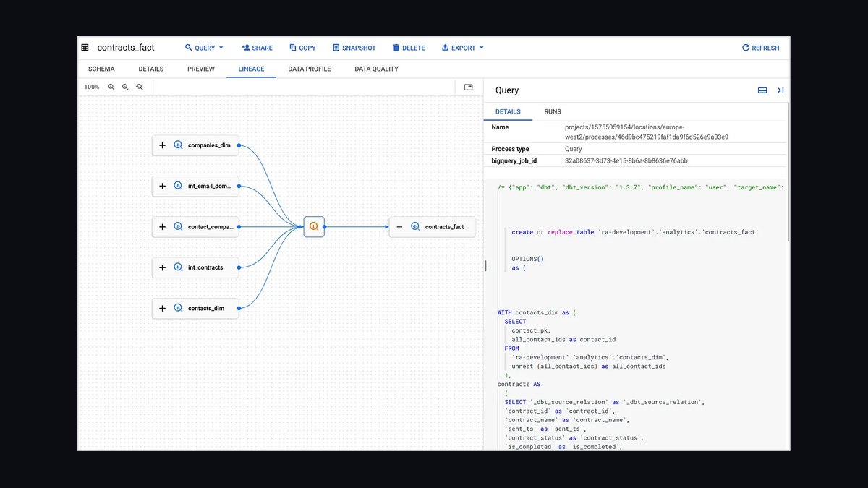Zoom in on the lineage graph
The width and height of the screenshot is (868, 488).
coord(111,87)
